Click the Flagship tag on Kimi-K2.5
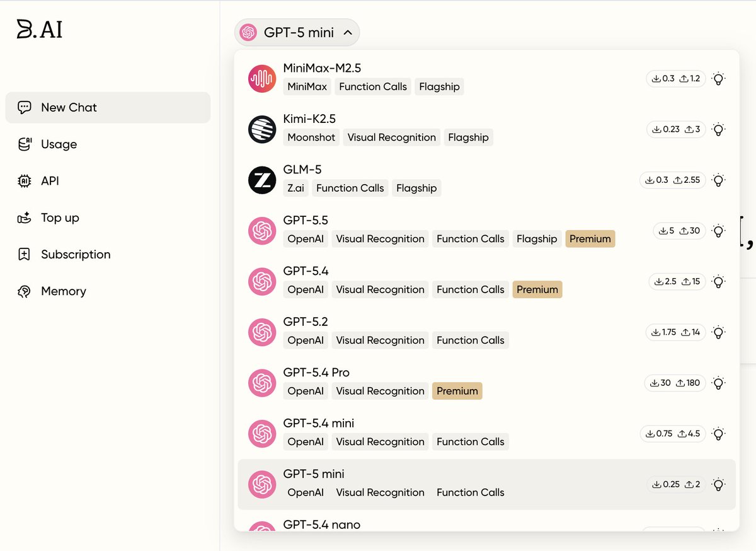This screenshot has width=756, height=551. (468, 137)
